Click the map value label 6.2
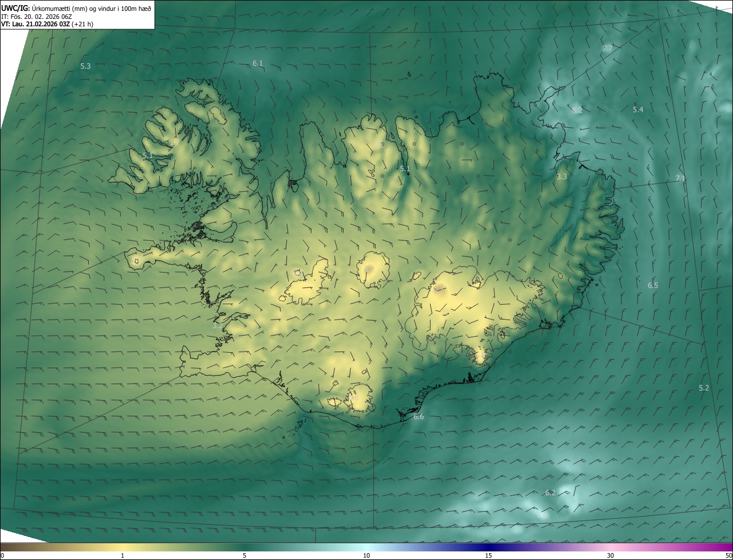Viewport: 733px width, 560px height. [550, 492]
